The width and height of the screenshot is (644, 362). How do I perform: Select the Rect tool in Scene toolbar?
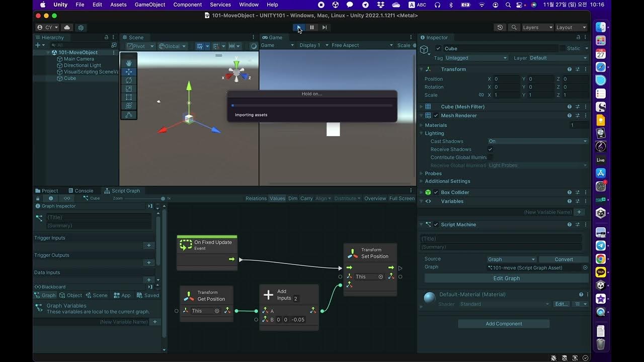[129, 97]
